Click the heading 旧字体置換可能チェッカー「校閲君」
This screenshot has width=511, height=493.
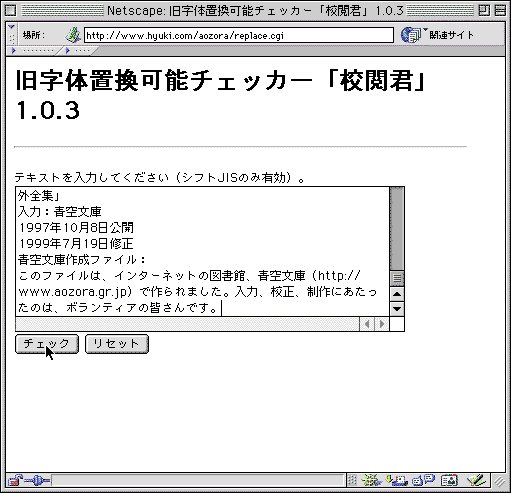pos(220,81)
